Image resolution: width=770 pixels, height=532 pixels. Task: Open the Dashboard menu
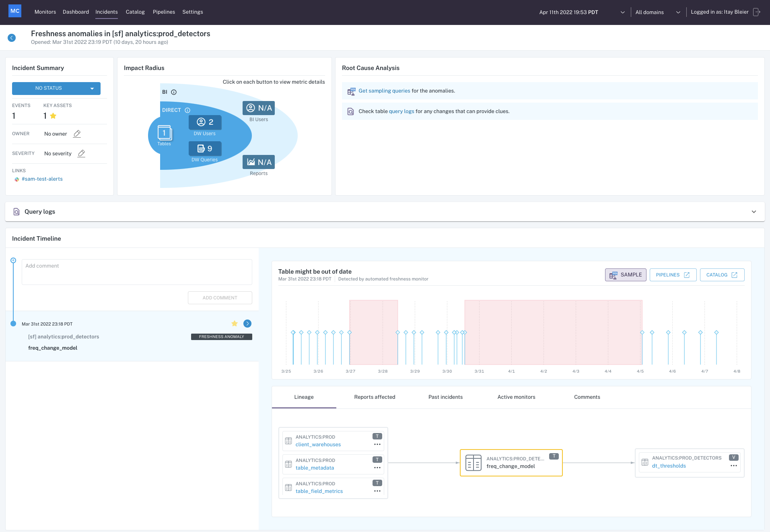[76, 12]
